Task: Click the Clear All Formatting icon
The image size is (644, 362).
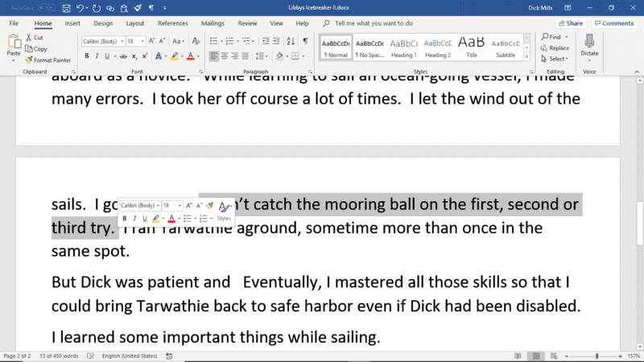Action: pyautogui.click(x=197, y=41)
